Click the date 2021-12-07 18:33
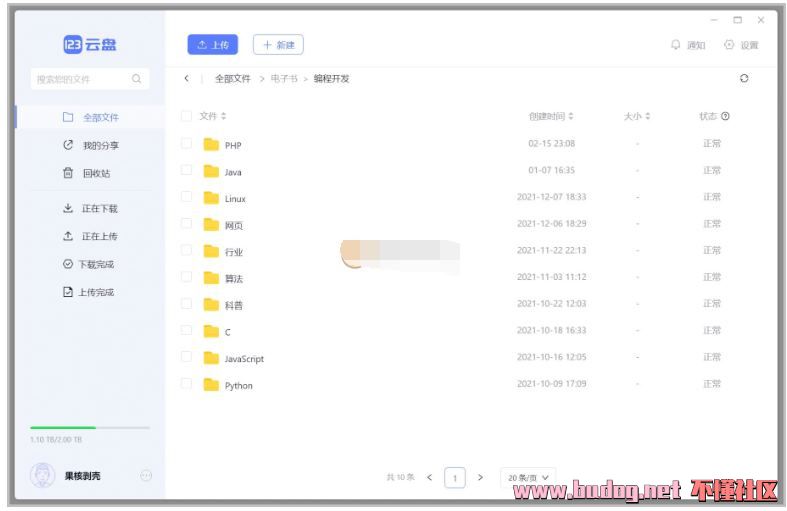 click(x=552, y=197)
